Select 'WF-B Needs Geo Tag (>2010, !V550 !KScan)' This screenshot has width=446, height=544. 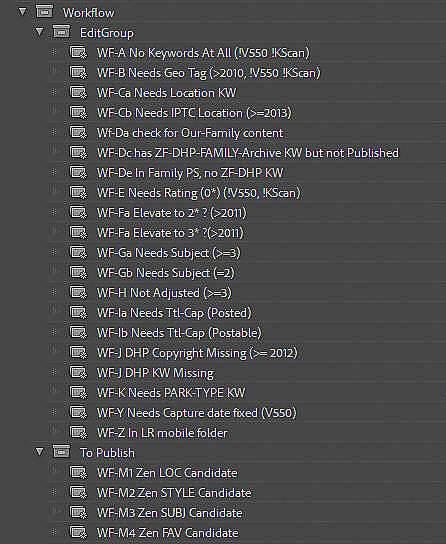pyautogui.click(x=208, y=73)
